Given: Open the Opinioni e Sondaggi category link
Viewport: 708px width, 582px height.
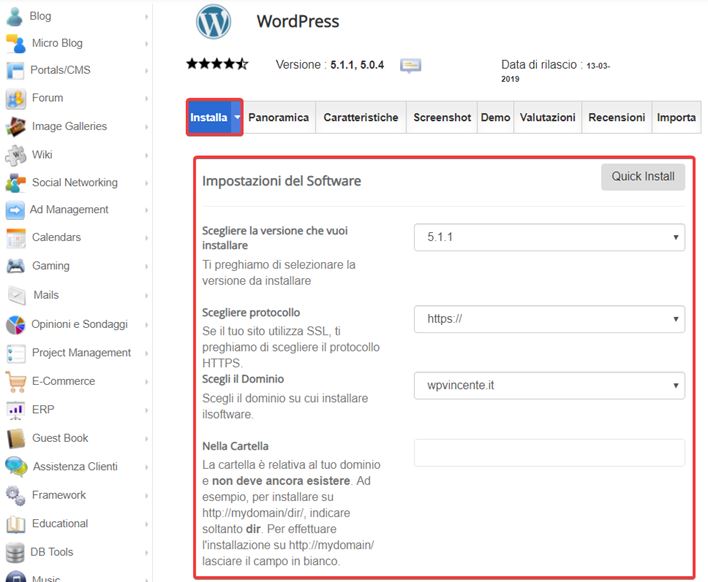Looking at the screenshot, I should [79, 324].
